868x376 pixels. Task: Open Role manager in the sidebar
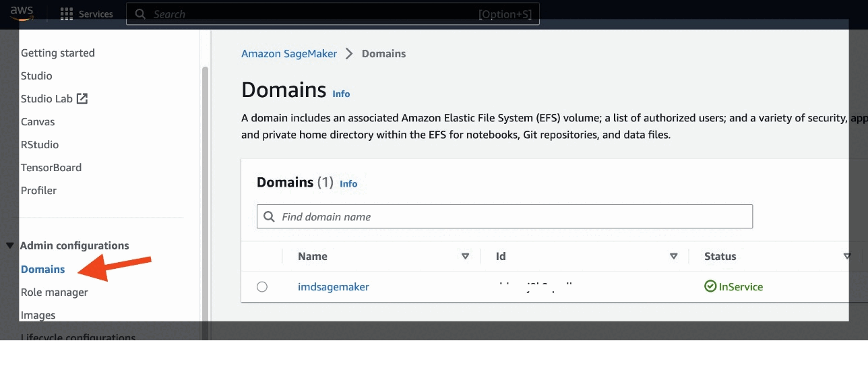tap(55, 292)
